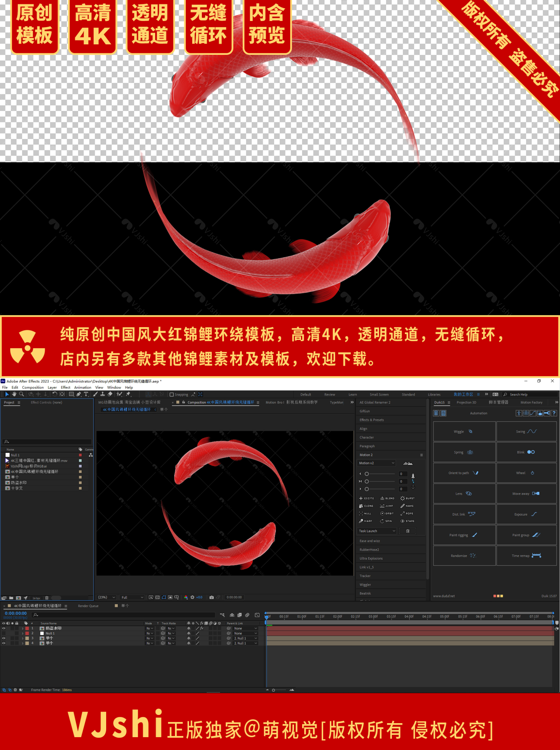Click the Orient to path button
This screenshot has width=560, height=750.
point(464,473)
